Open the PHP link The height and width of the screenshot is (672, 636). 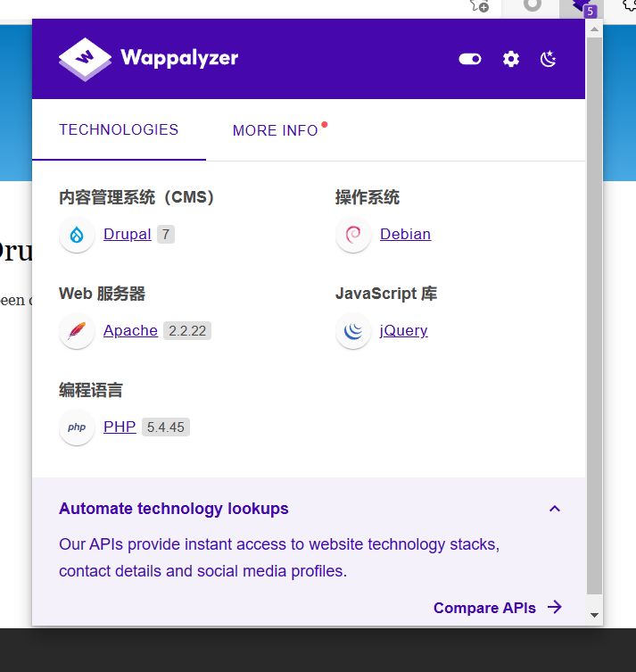click(120, 427)
